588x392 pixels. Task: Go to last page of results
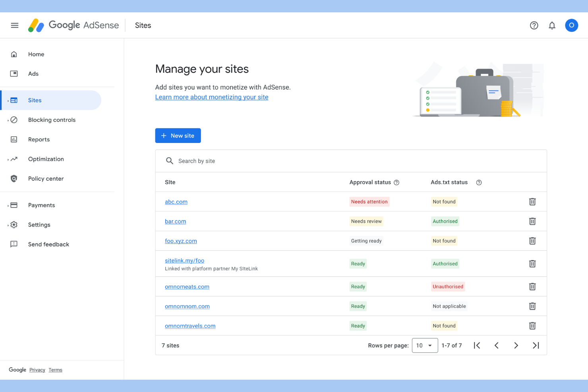point(536,346)
